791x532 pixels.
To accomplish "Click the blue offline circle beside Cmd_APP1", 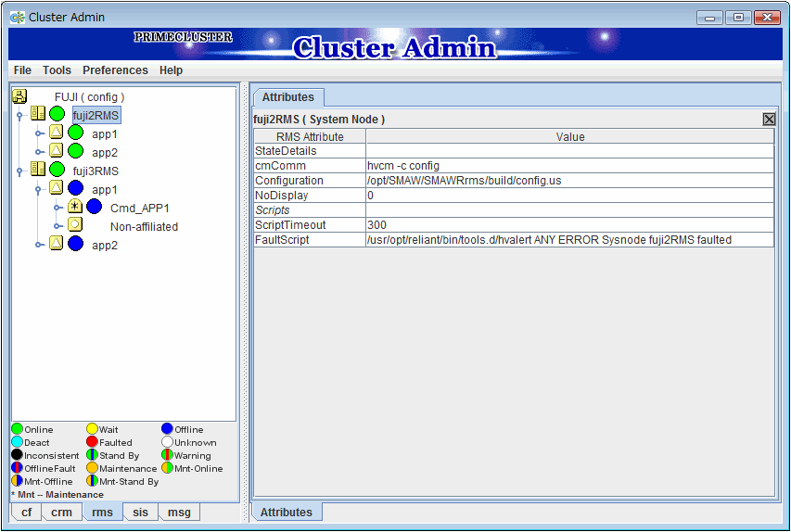I will (x=95, y=207).
